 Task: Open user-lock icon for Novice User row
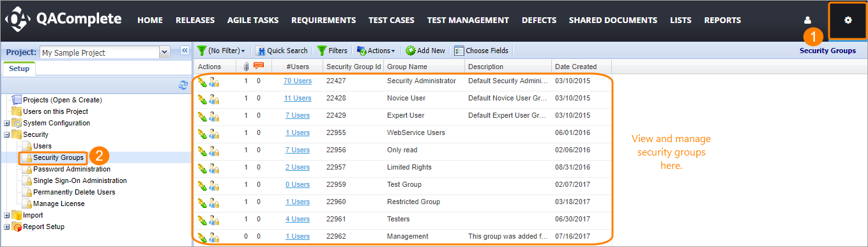214,99
